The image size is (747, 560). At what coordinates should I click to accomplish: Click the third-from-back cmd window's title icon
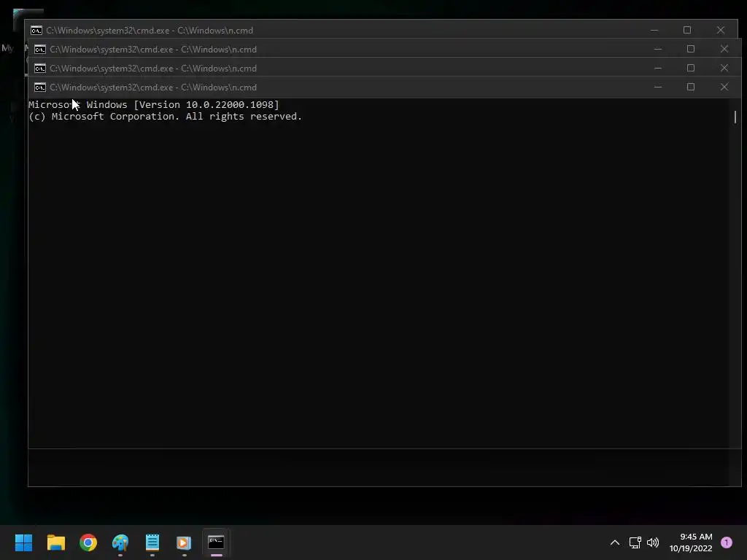[x=40, y=69]
